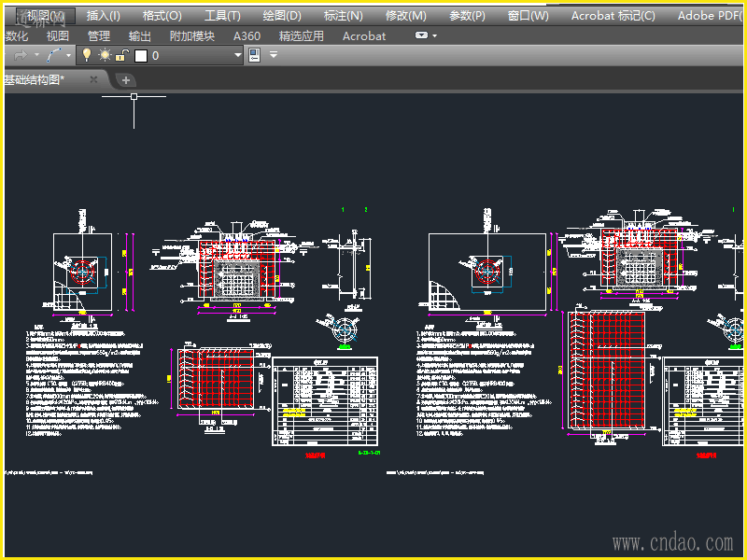Switch to the A360 ribbon tab
The height and width of the screenshot is (560, 747).
[247, 35]
